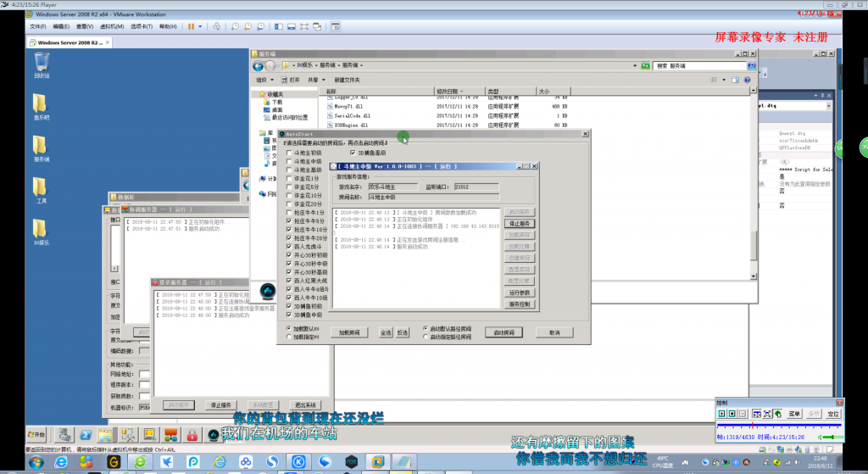
Task: Click the 停止服务 button in 斗地主中级 window
Action: 520,224
